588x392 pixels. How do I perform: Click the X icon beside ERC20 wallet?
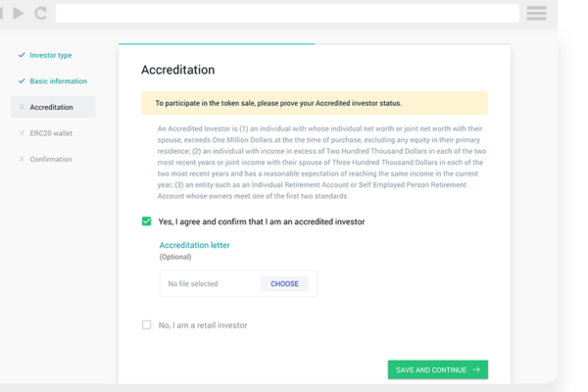pos(22,133)
